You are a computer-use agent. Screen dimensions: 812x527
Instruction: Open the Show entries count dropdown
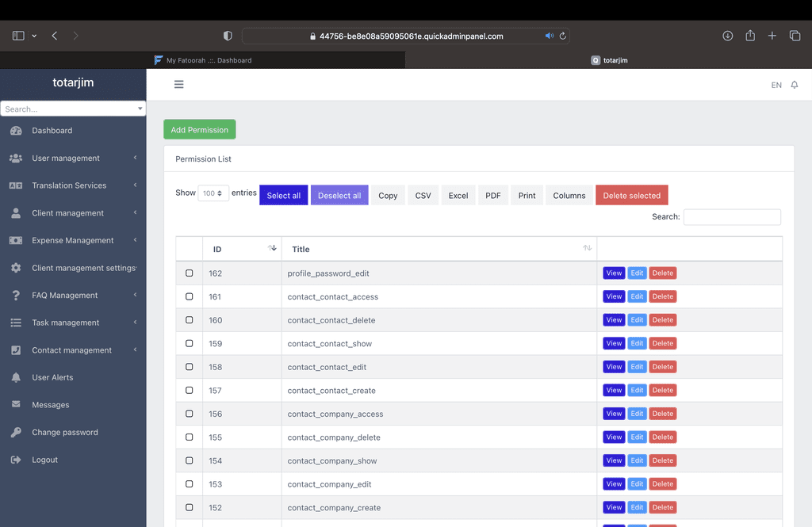(x=213, y=193)
